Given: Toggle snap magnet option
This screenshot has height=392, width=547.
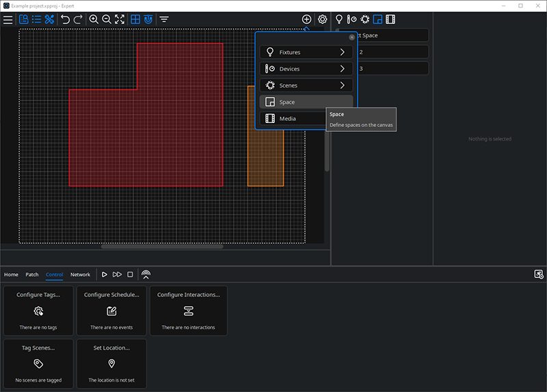Looking at the screenshot, I should (x=148, y=20).
